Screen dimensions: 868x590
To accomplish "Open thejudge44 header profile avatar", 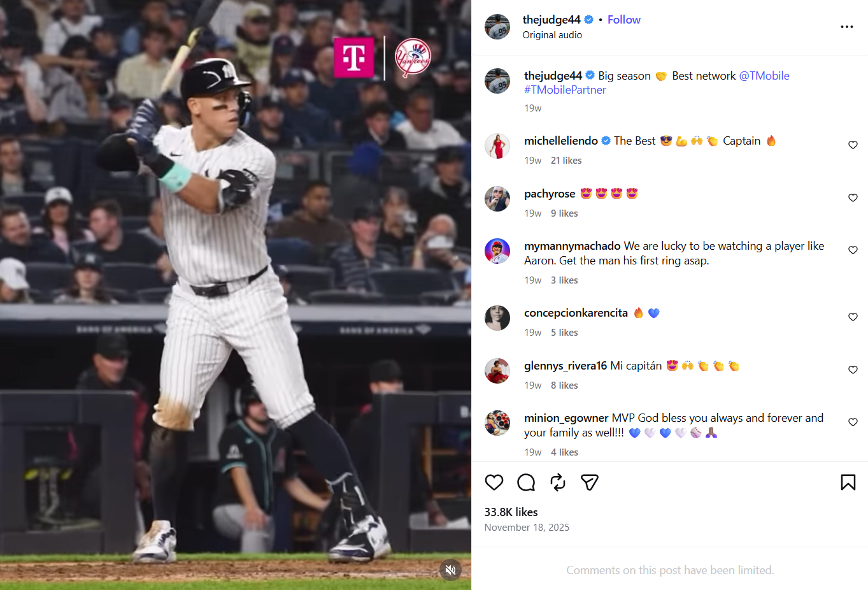I will 497,27.
